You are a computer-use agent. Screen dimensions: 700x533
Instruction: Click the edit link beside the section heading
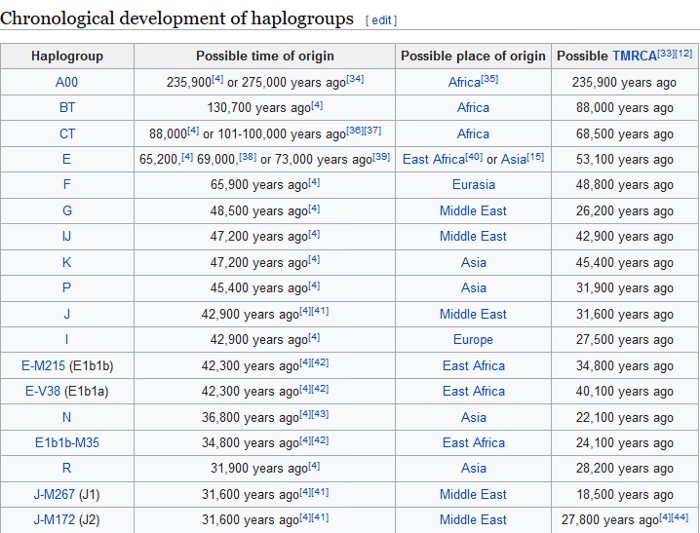(x=380, y=21)
